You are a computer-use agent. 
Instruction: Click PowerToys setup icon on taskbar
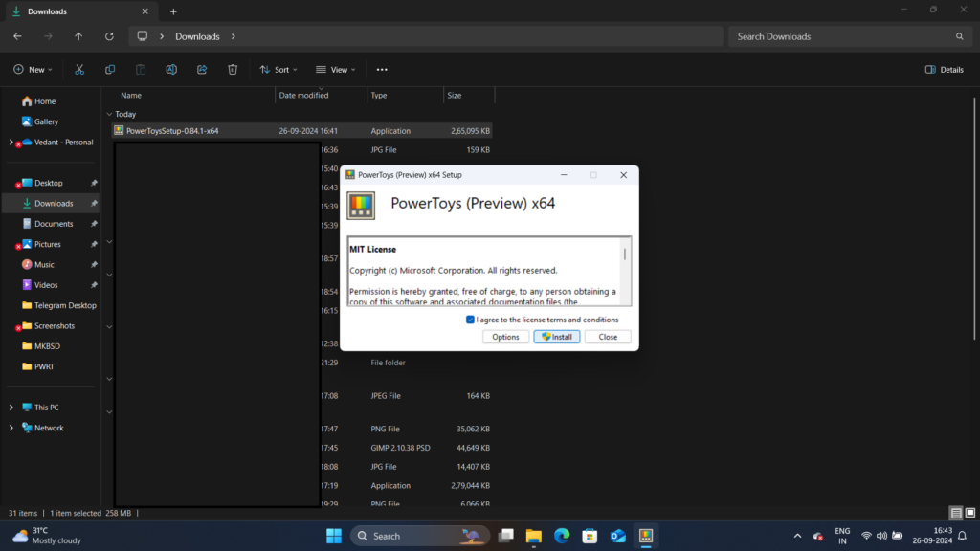pyautogui.click(x=646, y=536)
